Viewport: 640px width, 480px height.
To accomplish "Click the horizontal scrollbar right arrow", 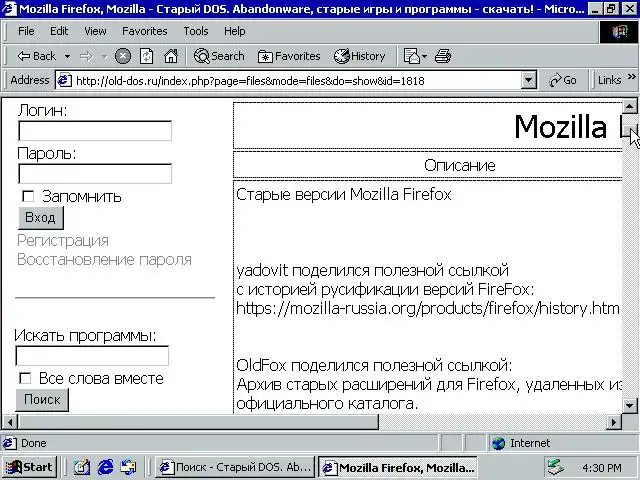I will click(x=613, y=422).
